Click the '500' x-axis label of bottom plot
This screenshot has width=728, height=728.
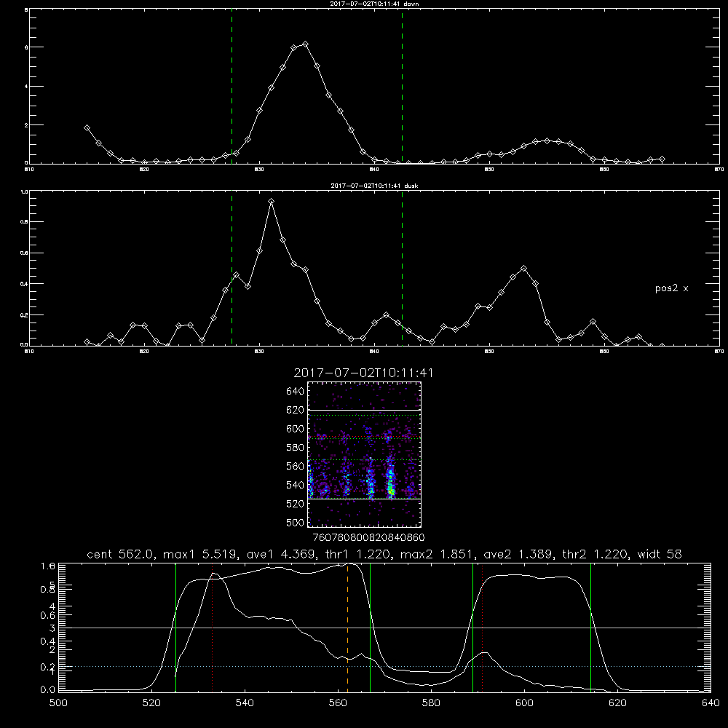pos(58,703)
